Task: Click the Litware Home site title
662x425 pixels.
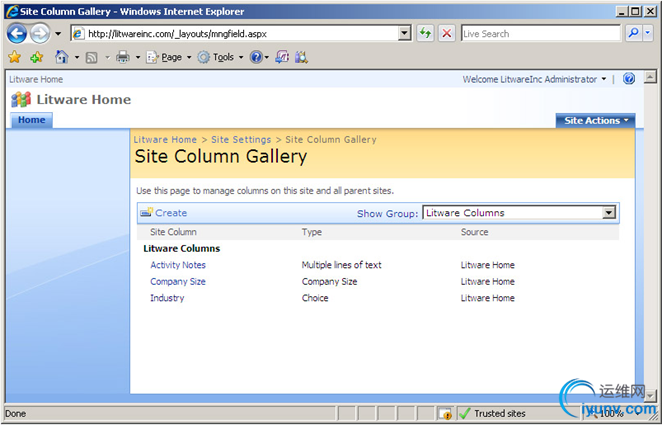Action: click(84, 100)
